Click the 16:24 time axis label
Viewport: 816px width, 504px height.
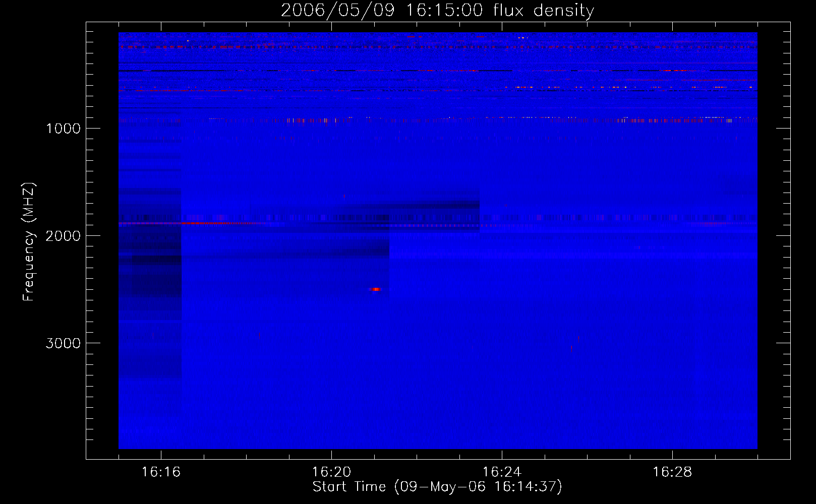point(502,472)
